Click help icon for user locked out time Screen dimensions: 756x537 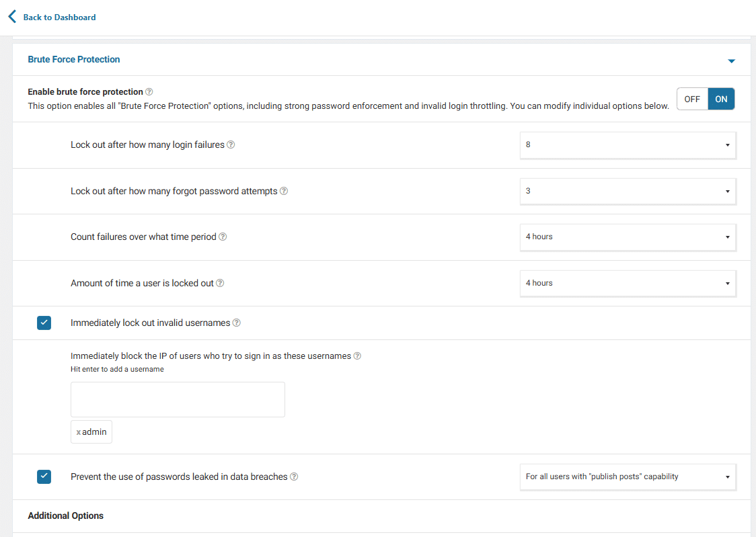point(220,284)
